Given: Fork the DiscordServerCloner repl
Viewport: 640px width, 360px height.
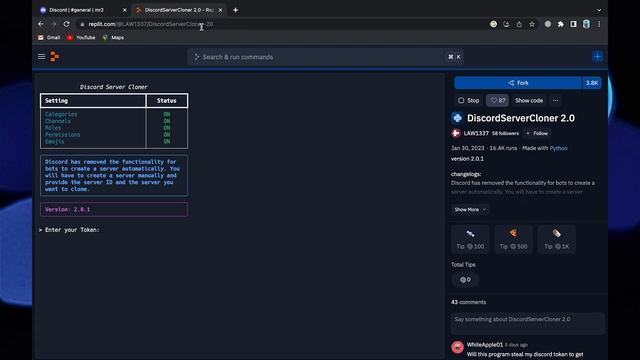Looking at the screenshot, I should point(518,83).
